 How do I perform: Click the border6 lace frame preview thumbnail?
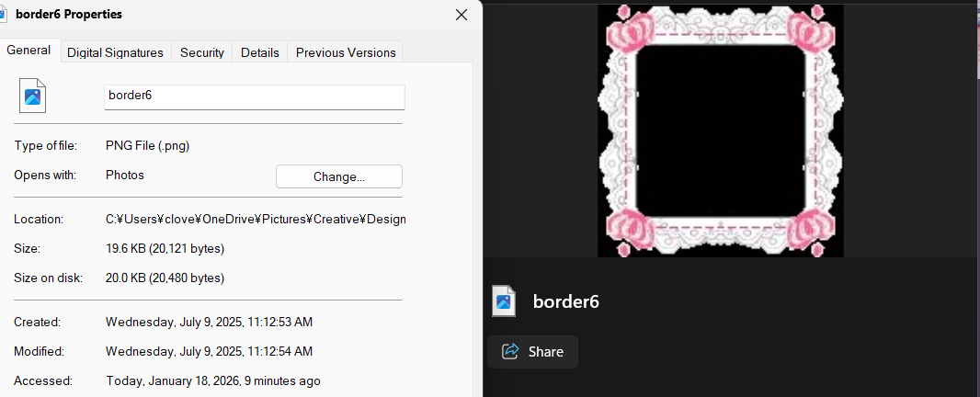(x=721, y=130)
